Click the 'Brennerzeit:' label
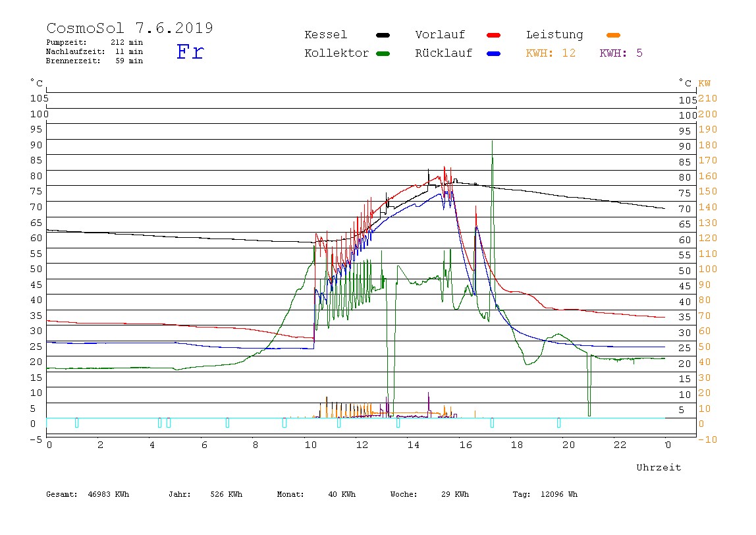Viewport: 756px width, 535px height. [x=73, y=61]
